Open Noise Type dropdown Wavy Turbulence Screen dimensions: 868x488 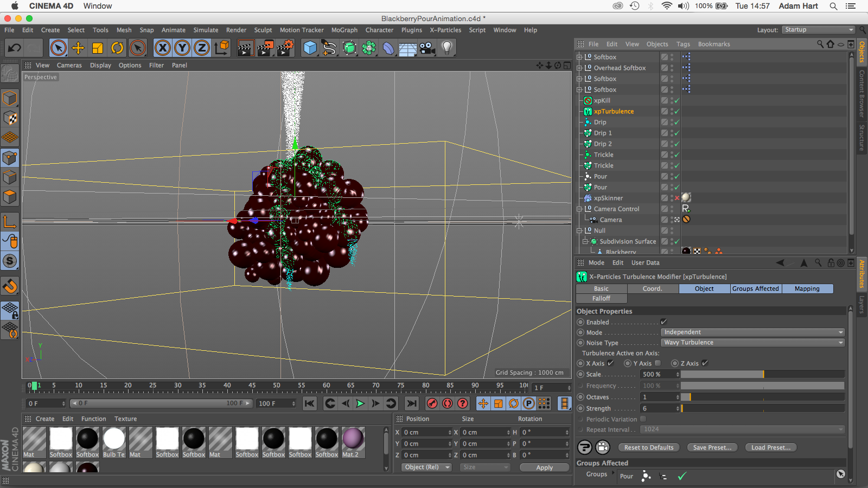pyautogui.click(x=753, y=343)
